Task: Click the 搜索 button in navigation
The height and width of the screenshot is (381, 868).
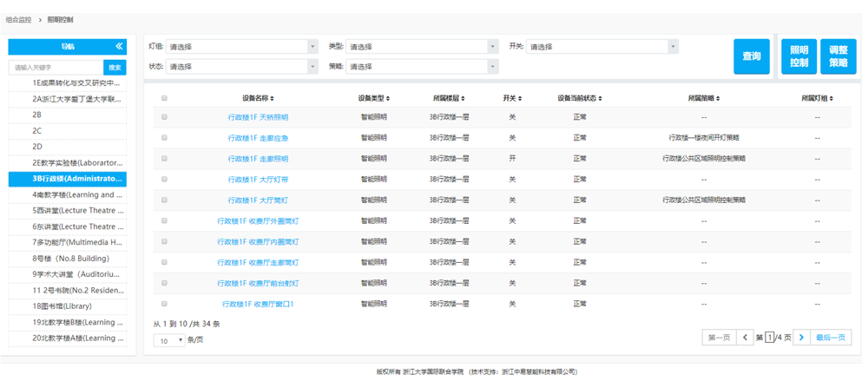Action: pos(115,67)
